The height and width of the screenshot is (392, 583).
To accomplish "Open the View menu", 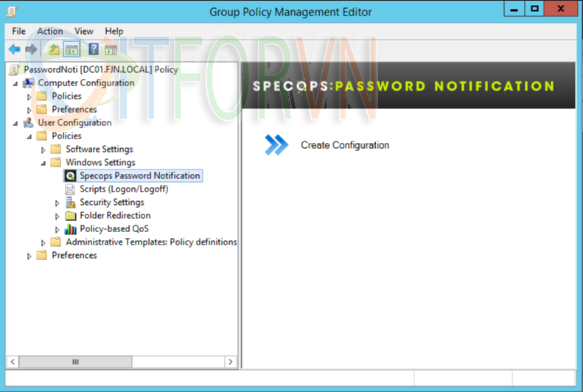I will pos(84,31).
